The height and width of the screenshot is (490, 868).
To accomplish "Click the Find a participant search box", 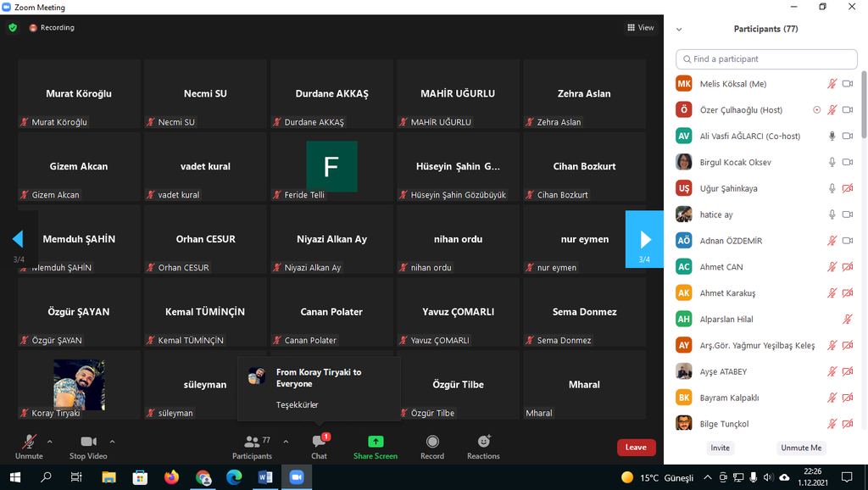I will tap(766, 59).
